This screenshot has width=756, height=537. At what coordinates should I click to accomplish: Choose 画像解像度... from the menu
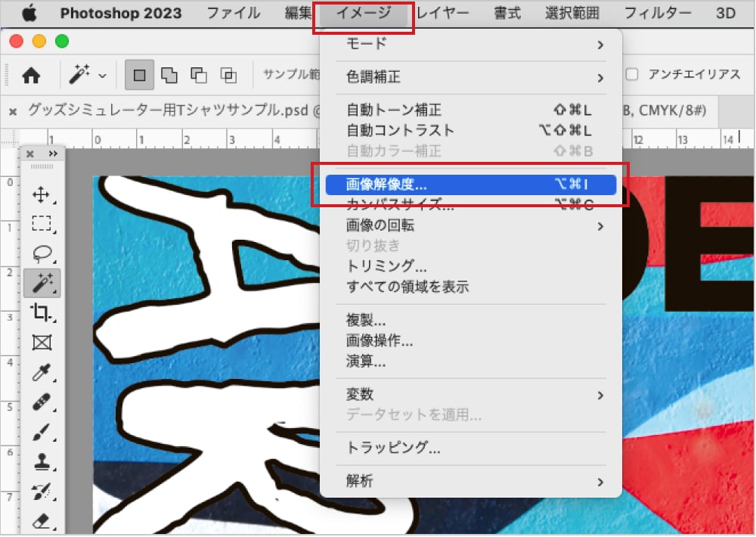click(469, 185)
